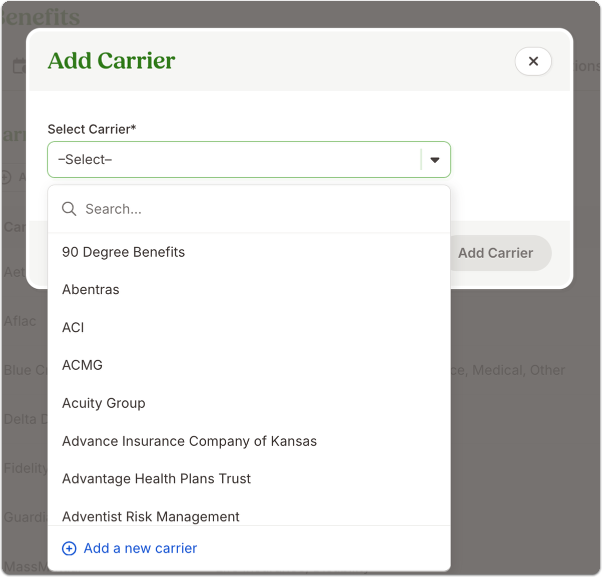This screenshot has width=602, height=577.
Task: Click the -Select- combo box text
Action: (x=85, y=160)
